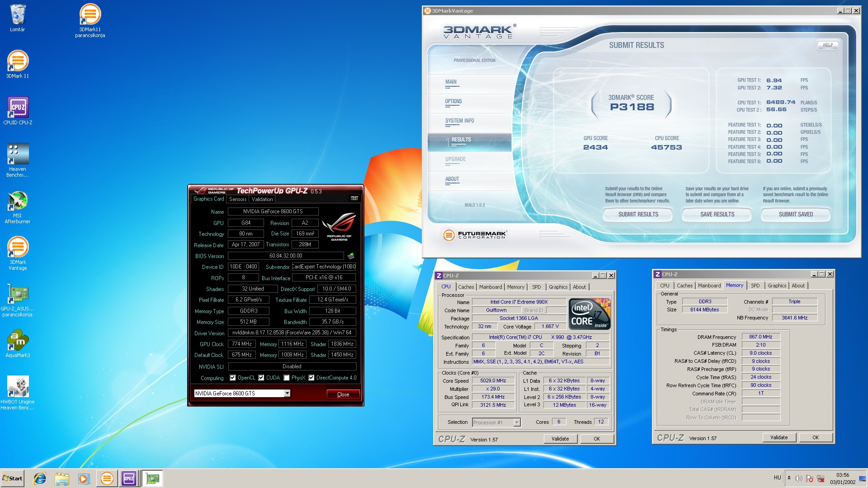The width and height of the screenshot is (868, 488).
Task: Select ABOUT in the 3DMark Vantage sidebar
Action: coord(452,179)
